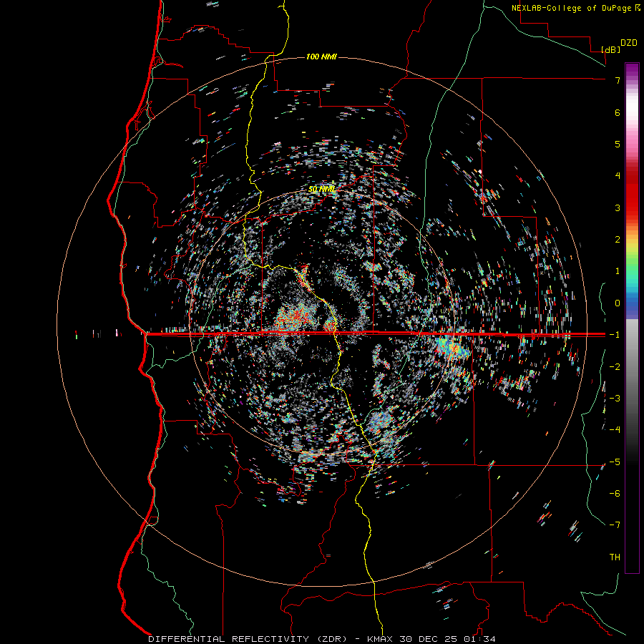644x644 pixels.
Task: Click the -3 tick on color scale
Action: click(x=615, y=399)
